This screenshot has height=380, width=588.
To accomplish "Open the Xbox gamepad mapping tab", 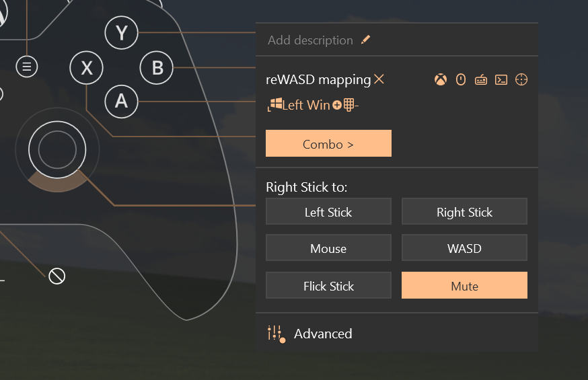I will (x=440, y=80).
